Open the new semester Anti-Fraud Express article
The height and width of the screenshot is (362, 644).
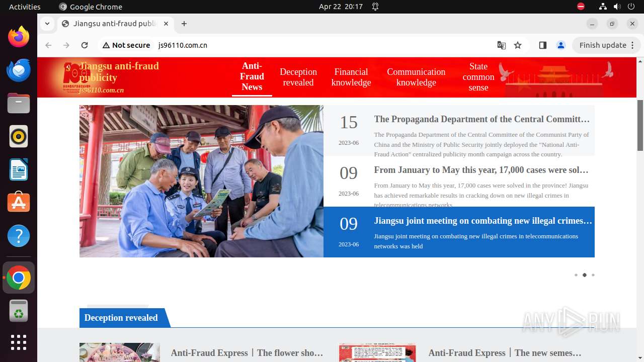coord(505,353)
